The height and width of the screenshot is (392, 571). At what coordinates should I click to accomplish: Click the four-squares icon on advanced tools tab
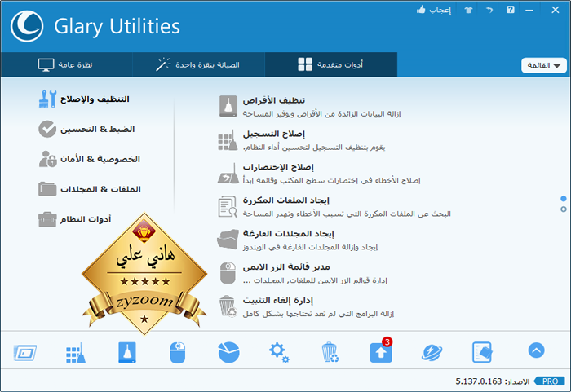pos(305,64)
